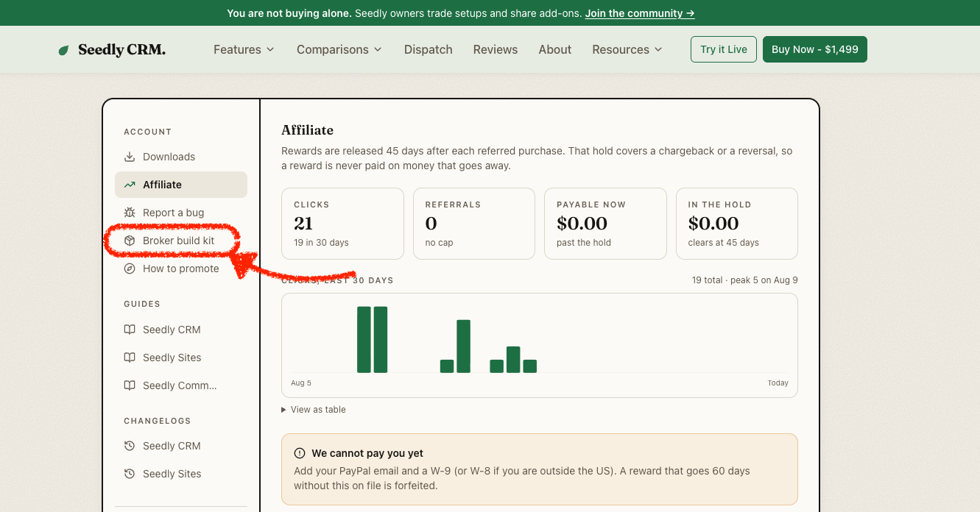Open the Features nav item
Screen dimensions: 980x512
244,49
